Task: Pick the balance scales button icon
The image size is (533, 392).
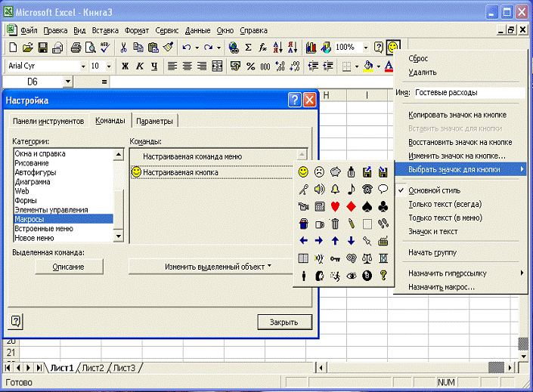Action: pyautogui.click(x=367, y=258)
